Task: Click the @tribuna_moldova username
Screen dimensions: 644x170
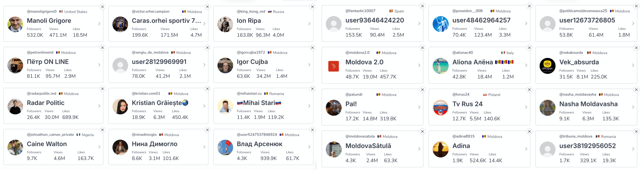Action: click(x=576, y=136)
